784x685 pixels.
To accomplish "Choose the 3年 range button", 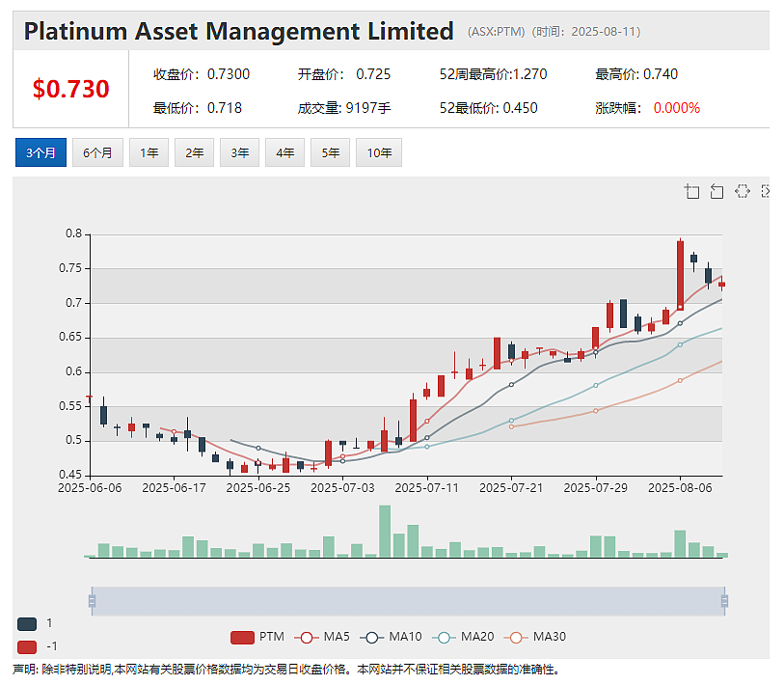I will [239, 152].
